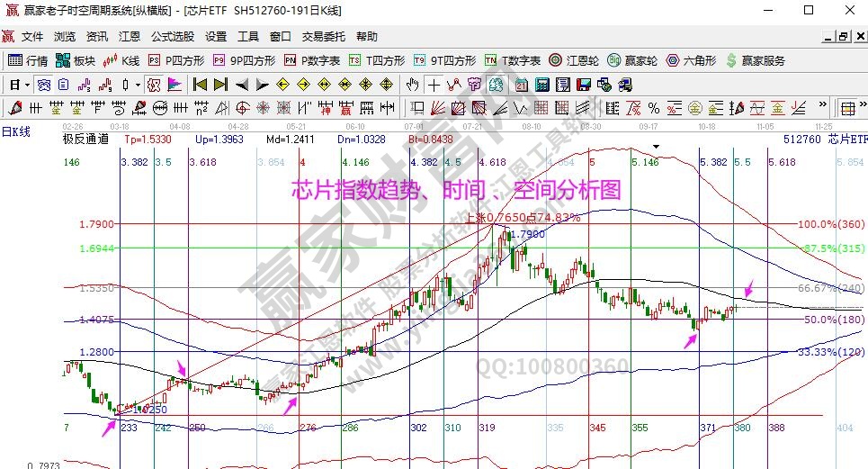This screenshot has width=868, height=469.
Task: Toggle the crosshair cursor tool
Action: 434,85
